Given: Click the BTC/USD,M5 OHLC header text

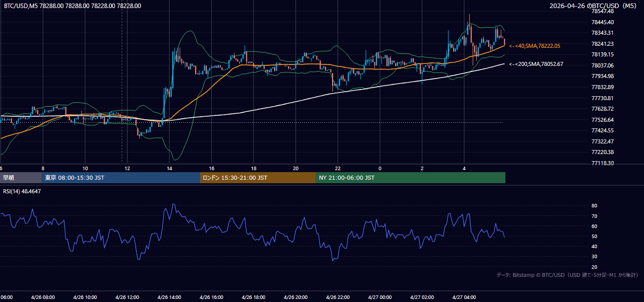Looking at the screenshot, I should pyautogui.click(x=73, y=6).
